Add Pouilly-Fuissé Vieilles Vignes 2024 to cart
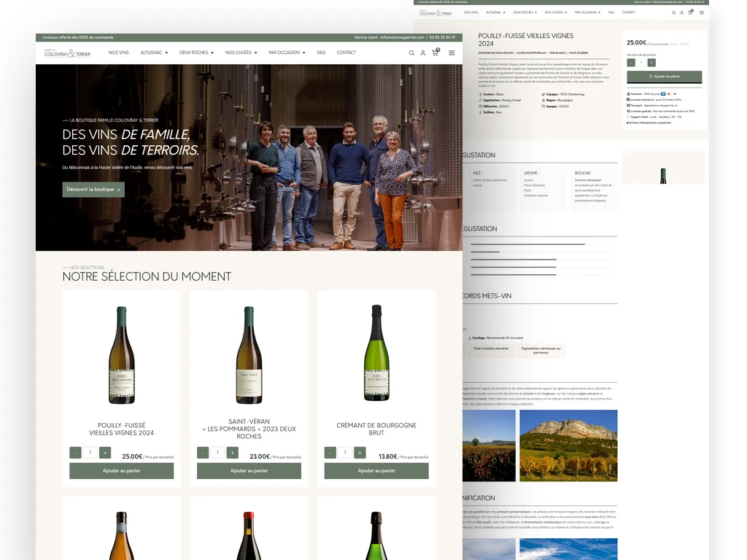The width and height of the screenshot is (747, 560). click(x=122, y=471)
